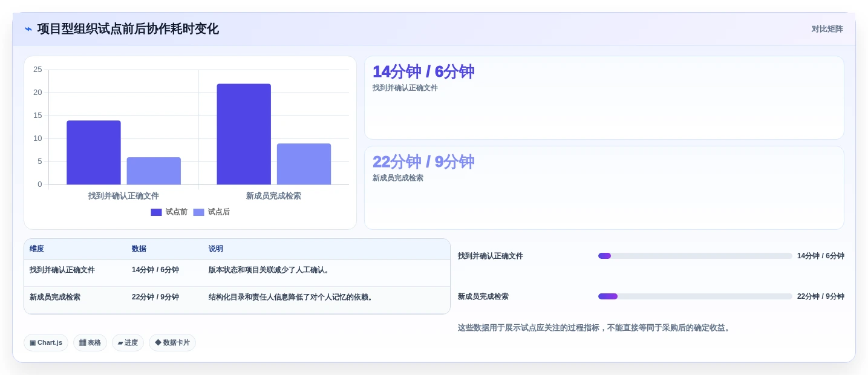Click the 维度 column header
The image size is (868, 375).
coord(37,249)
